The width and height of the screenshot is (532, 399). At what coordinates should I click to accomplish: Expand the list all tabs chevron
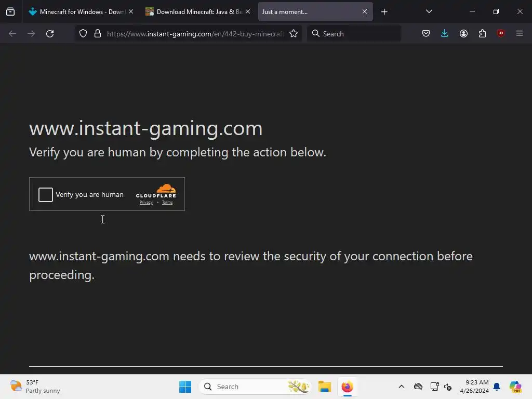tap(429, 11)
